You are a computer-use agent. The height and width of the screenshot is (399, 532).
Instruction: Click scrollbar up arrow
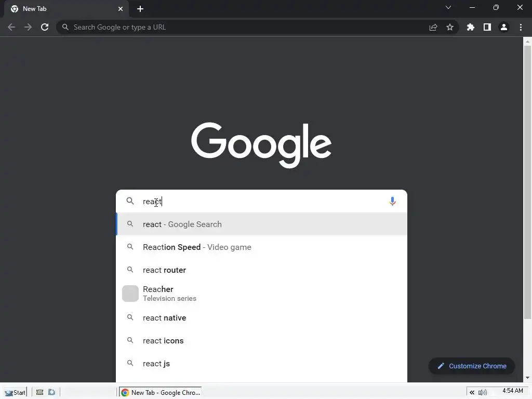527,42
